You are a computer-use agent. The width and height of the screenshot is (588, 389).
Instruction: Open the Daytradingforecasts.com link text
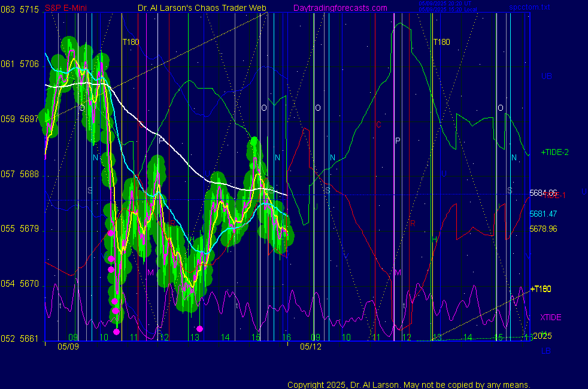pos(340,8)
